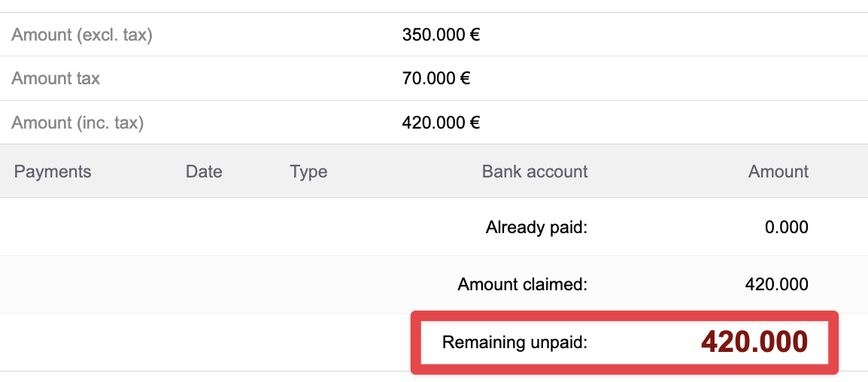Click the Type column header
Image resolution: width=868 pixels, height=382 pixels.
click(308, 171)
